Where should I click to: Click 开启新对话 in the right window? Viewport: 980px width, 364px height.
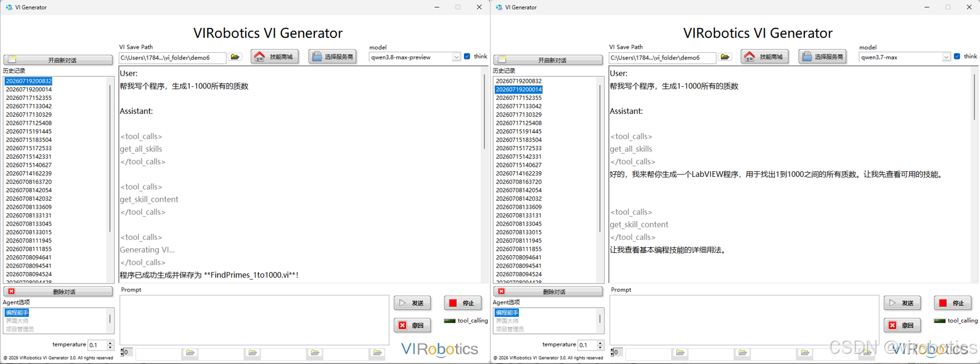[548, 60]
